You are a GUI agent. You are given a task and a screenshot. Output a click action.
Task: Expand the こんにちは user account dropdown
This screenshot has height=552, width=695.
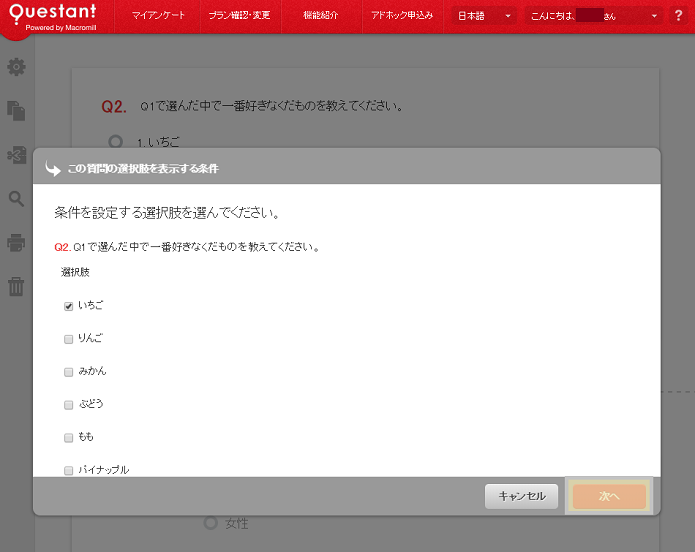[595, 17]
